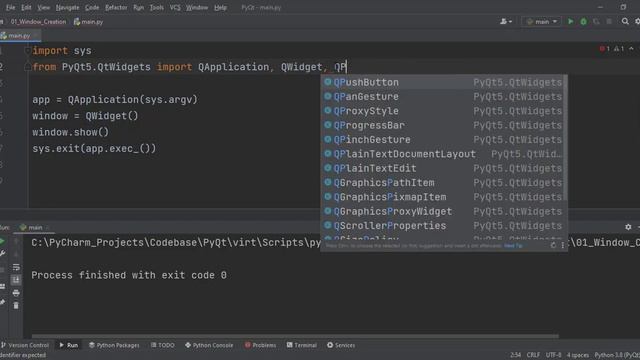The height and width of the screenshot is (360, 640).
Task: Click the pin tab icon in Run panel
Action: coord(2,302)
